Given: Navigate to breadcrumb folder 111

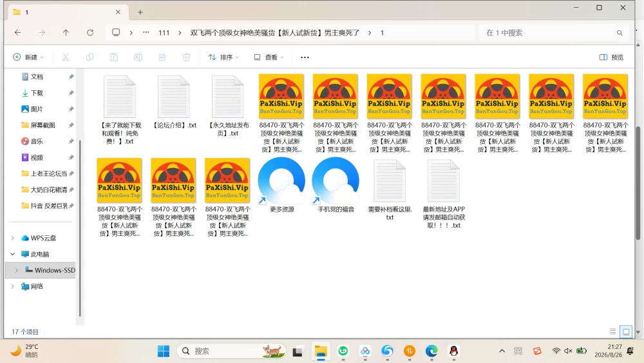Looking at the screenshot, I should coord(164,33).
